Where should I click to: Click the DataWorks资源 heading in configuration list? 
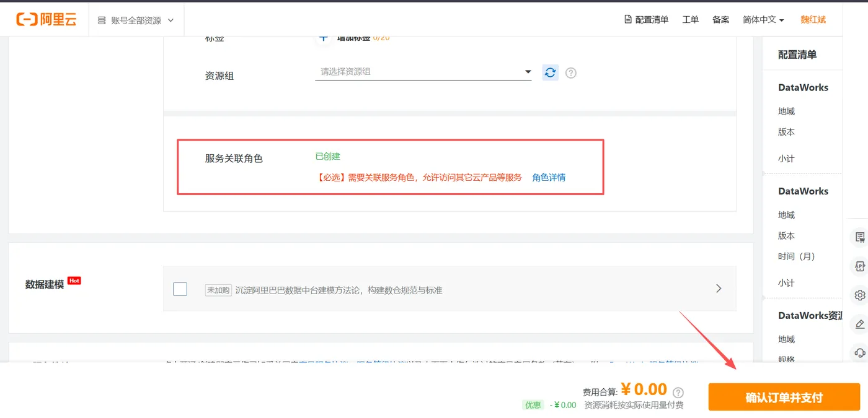pos(810,315)
